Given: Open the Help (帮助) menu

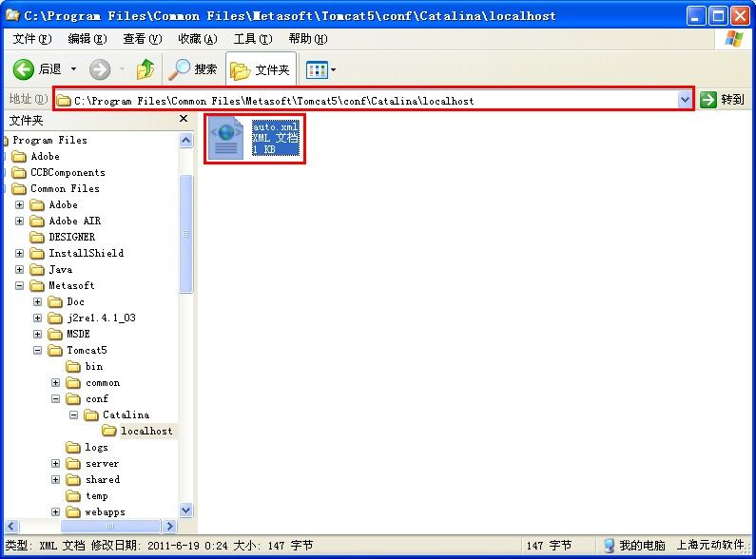Looking at the screenshot, I should (x=307, y=39).
